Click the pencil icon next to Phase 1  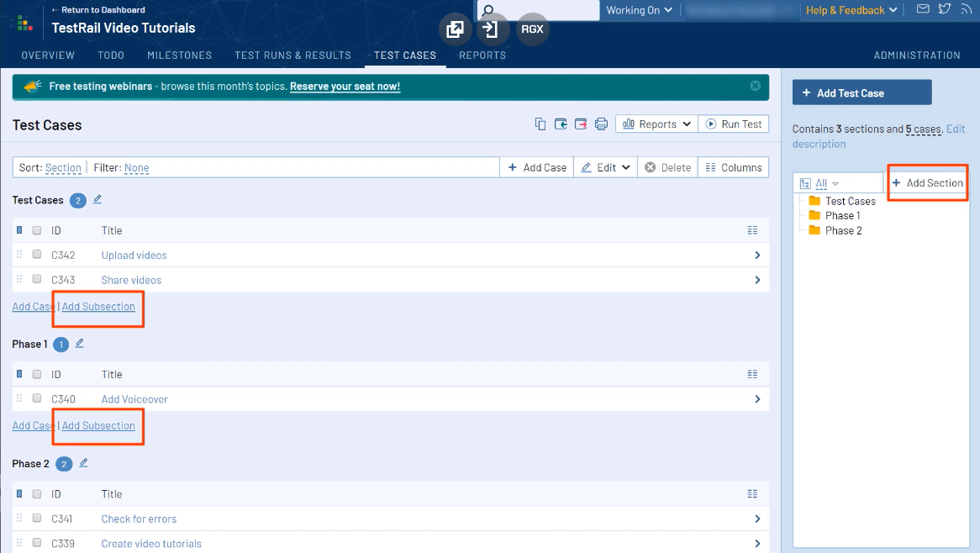[x=80, y=343]
